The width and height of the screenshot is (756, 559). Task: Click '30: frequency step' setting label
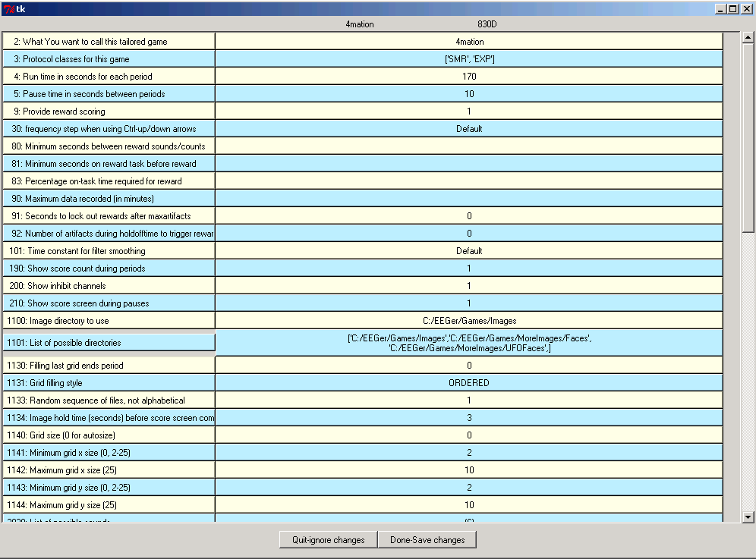(109, 129)
